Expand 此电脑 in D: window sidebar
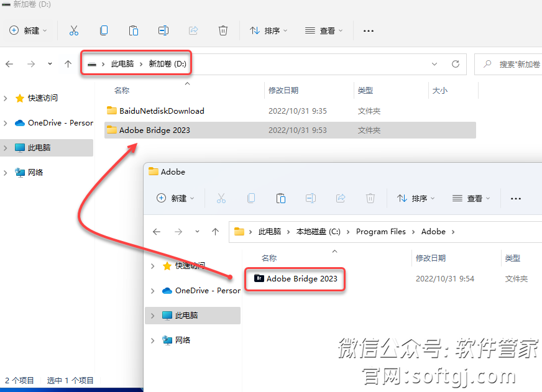Screen dimensions: 542x392 tap(6, 148)
